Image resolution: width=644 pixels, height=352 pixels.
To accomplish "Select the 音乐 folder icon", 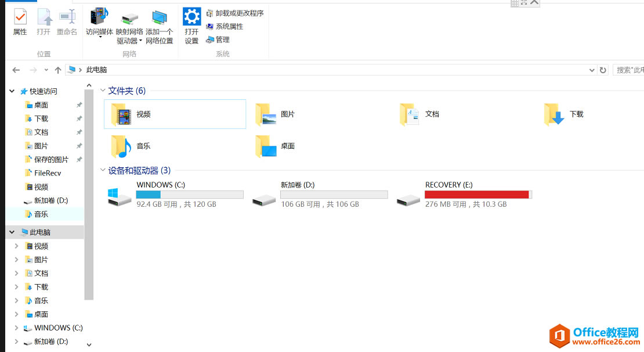I will tap(121, 146).
